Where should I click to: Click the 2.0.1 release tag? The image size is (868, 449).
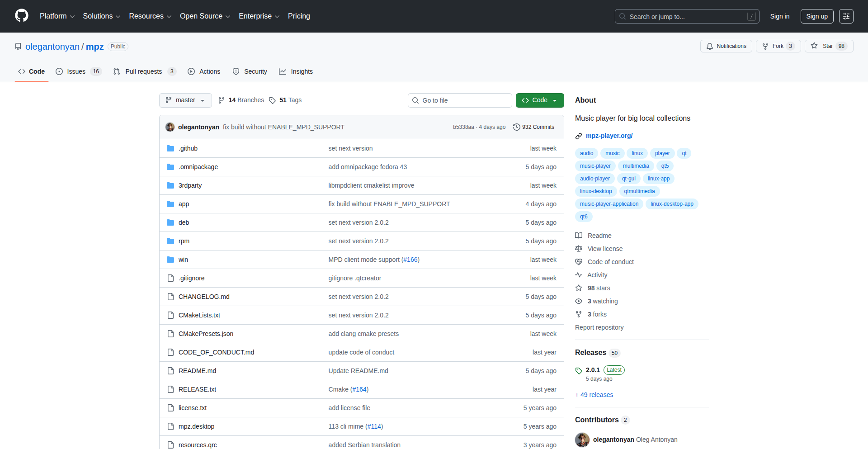593,370
